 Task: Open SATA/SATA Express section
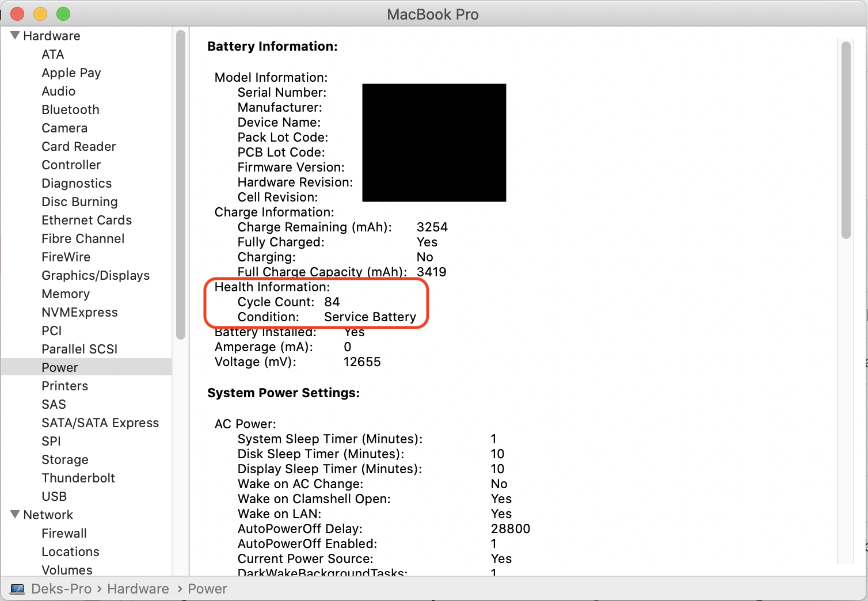(x=100, y=423)
